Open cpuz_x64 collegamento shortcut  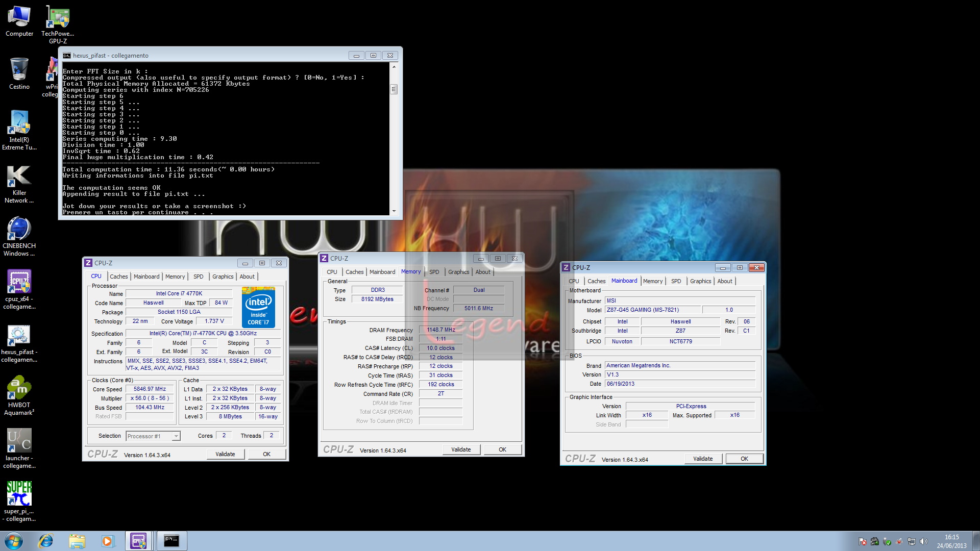click(x=19, y=289)
